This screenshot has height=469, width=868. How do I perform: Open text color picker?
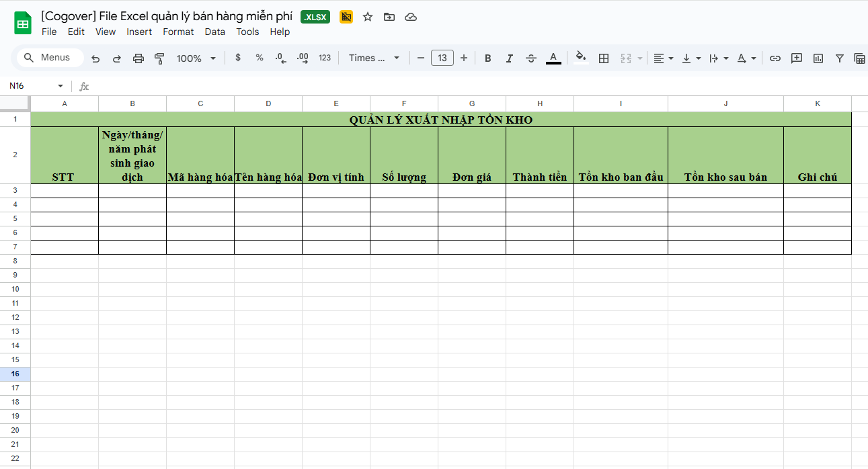point(553,58)
